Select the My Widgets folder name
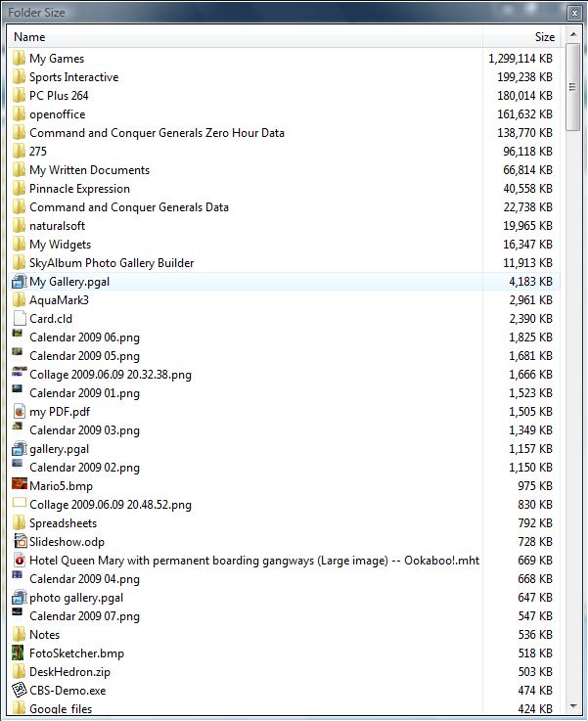Screen dimensions: 588x721 [x=61, y=245]
